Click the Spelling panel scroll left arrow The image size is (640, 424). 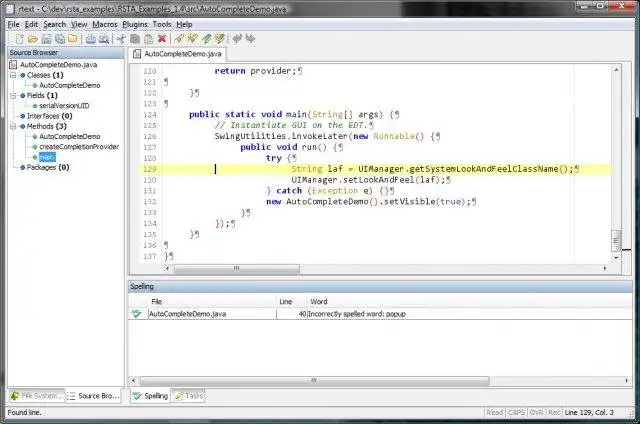tap(133, 381)
